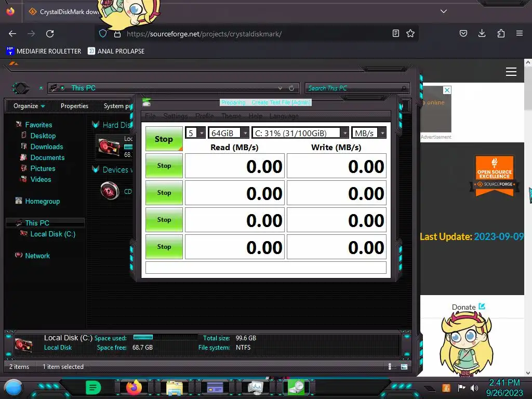Click the Search This PC field
Image resolution: width=532 pixels, height=399 pixels.
pos(357,88)
